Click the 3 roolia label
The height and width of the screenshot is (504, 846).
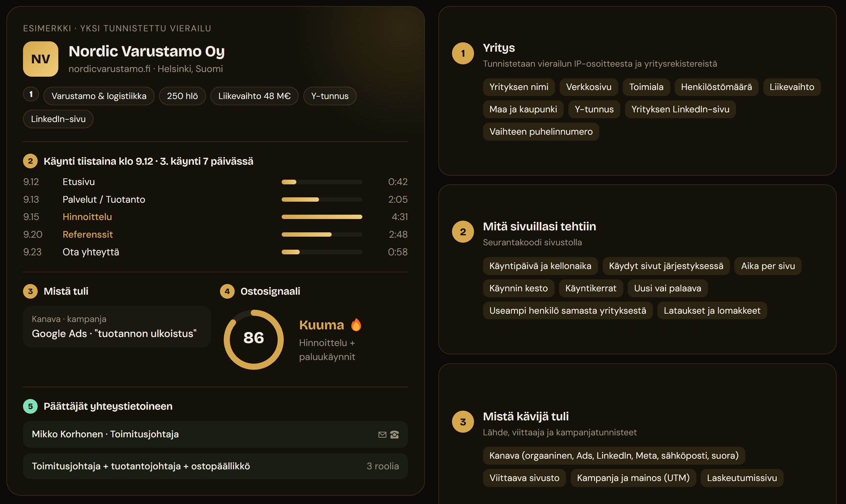click(383, 466)
